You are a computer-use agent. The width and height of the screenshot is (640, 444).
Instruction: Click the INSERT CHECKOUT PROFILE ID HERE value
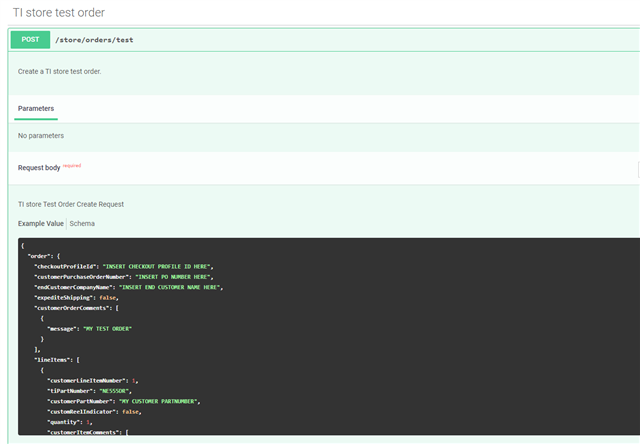tap(158, 266)
